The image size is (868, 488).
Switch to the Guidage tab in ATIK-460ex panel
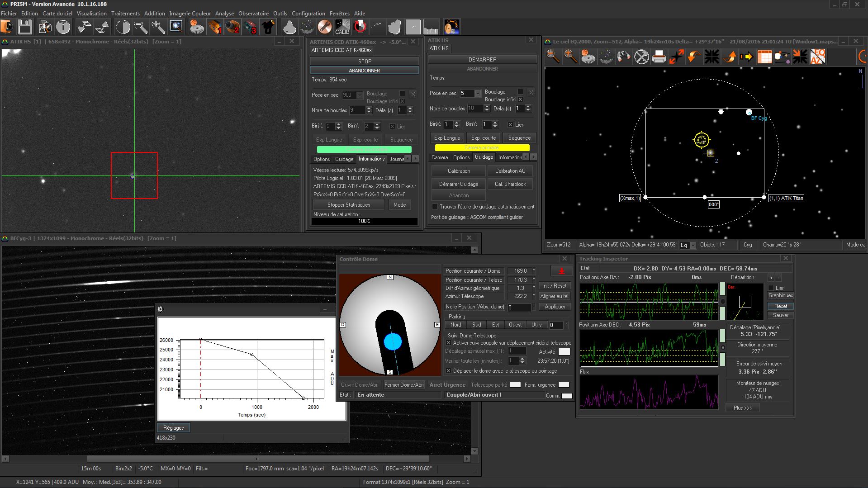(x=344, y=159)
